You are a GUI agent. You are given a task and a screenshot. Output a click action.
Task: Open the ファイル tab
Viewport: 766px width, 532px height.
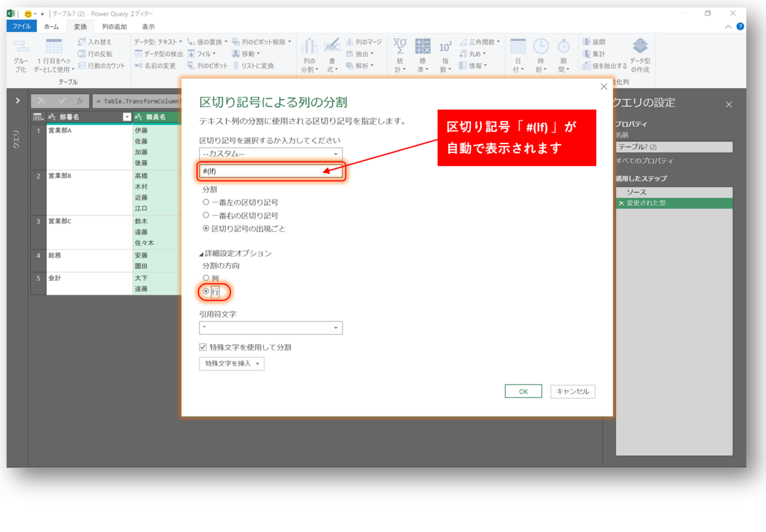coord(21,26)
